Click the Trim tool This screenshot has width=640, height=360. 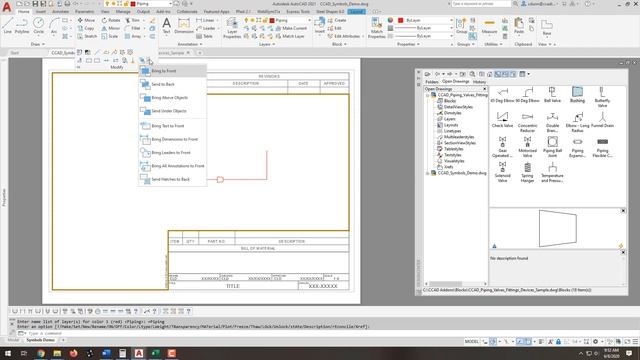(132, 20)
